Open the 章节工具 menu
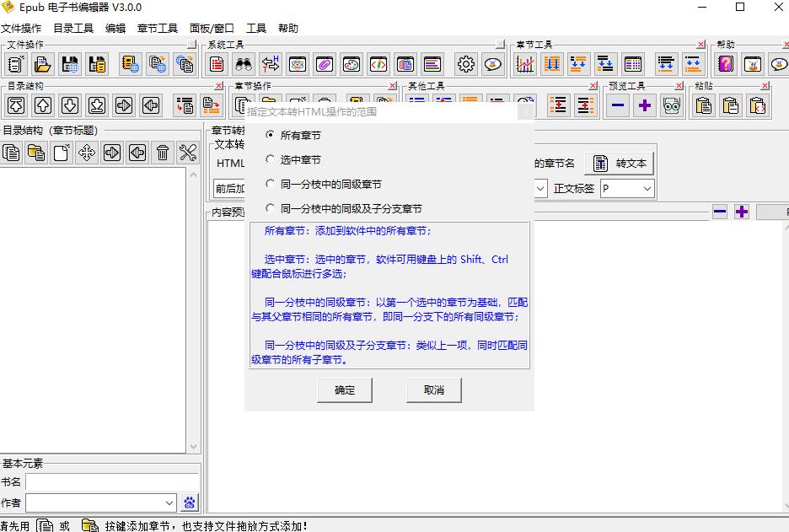Image resolution: width=789 pixels, height=532 pixels. tap(157, 28)
